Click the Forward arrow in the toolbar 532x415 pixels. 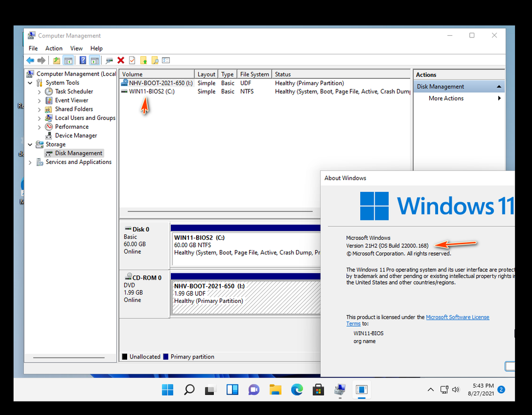[x=42, y=61]
